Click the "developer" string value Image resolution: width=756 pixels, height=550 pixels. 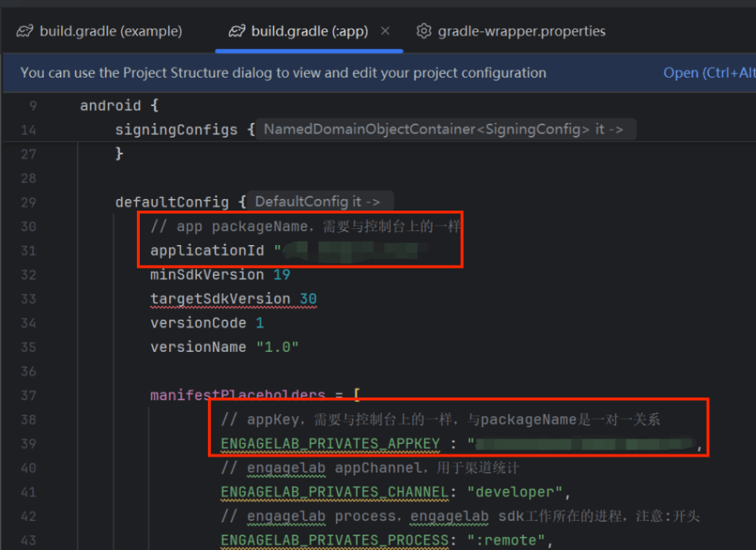coord(514,491)
